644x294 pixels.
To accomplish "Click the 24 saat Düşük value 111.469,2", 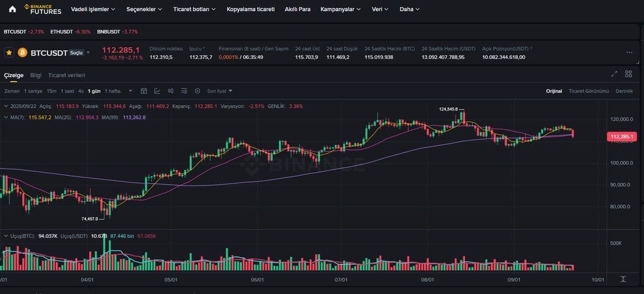I will pyautogui.click(x=338, y=57).
